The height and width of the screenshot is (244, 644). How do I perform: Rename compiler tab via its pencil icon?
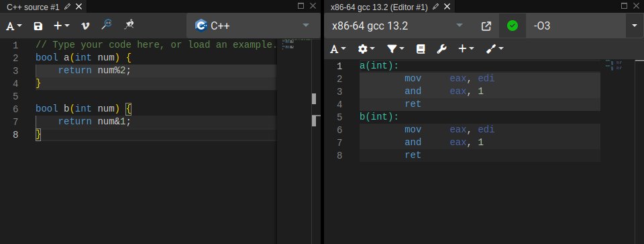pyautogui.click(x=436, y=7)
